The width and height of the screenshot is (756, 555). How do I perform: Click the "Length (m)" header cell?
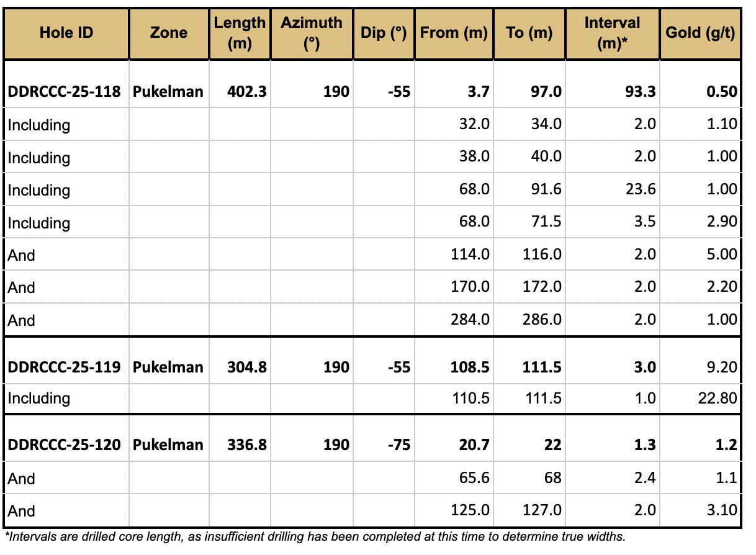click(240, 33)
